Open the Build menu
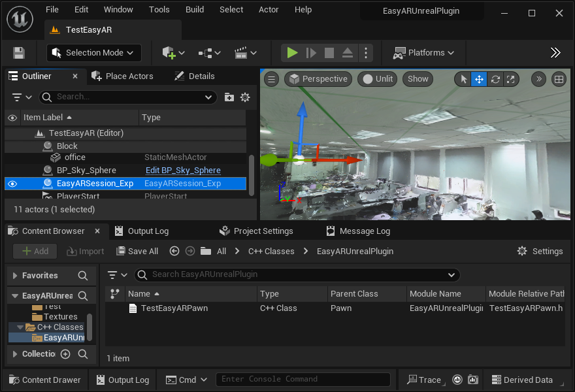The width and height of the screenshot is (575, 392). tap(195, 10)
